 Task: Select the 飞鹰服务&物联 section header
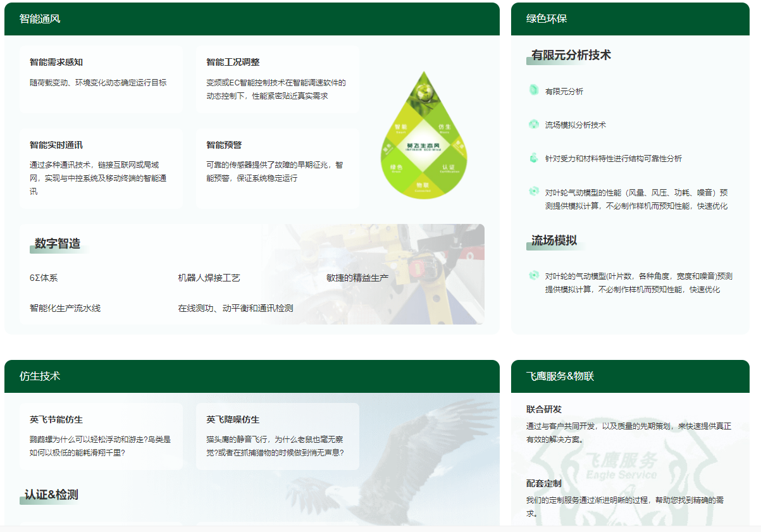click(x=560, y=376)
